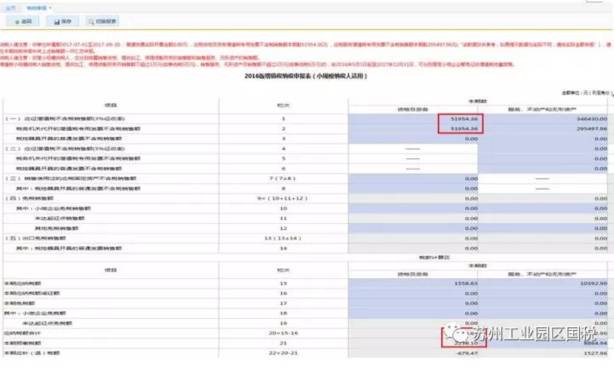Click the magnifier print-preview icon in the toolbar
Viewport: 614px width, 373px height.
[91, 22]
